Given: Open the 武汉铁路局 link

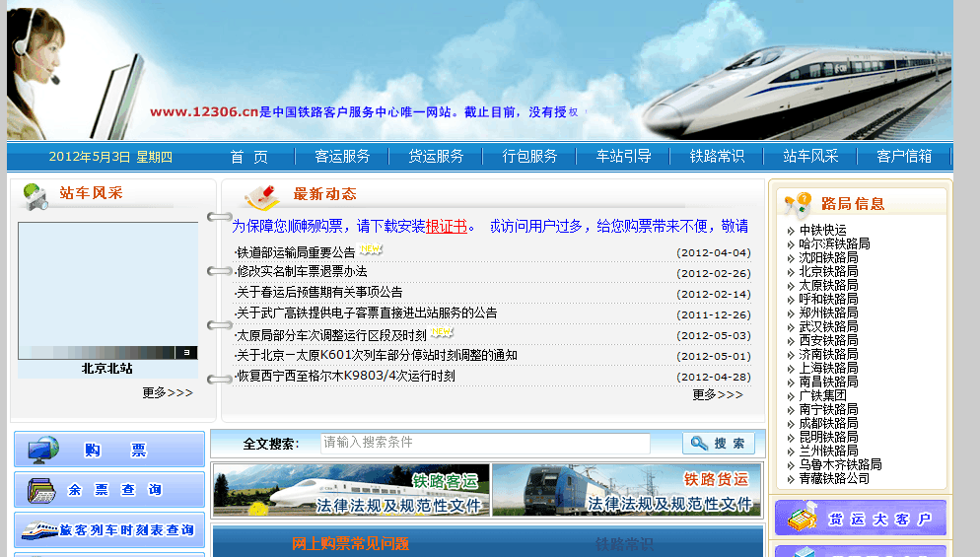Looking at the screenshot, I should click(829, 326).
